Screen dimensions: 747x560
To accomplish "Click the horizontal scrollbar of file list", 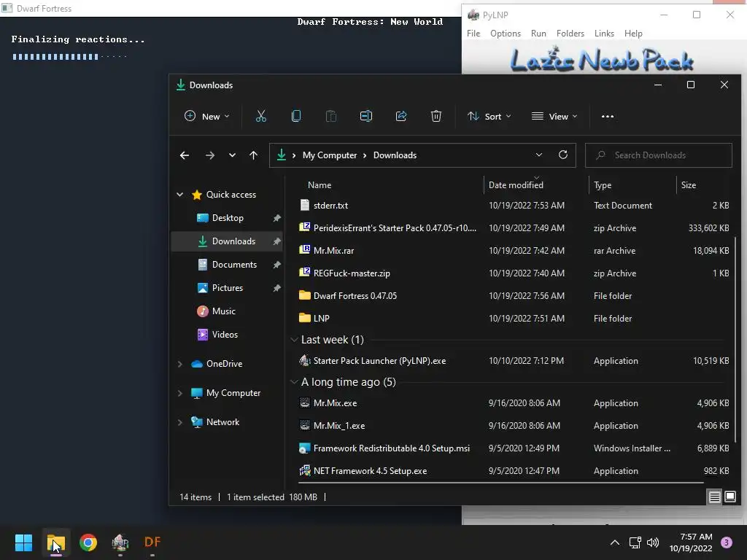I will pyautogui.click(x=500, y=483).
